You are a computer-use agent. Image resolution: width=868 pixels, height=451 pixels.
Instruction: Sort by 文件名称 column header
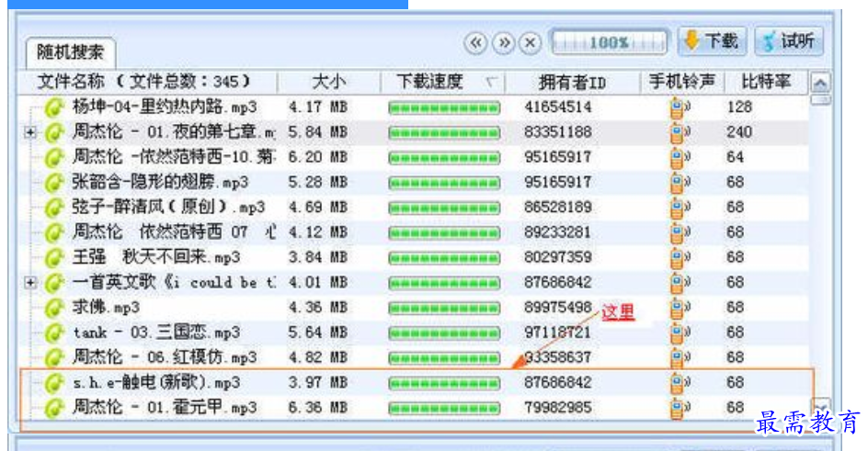pyautogui.click(x=144, y=82)
